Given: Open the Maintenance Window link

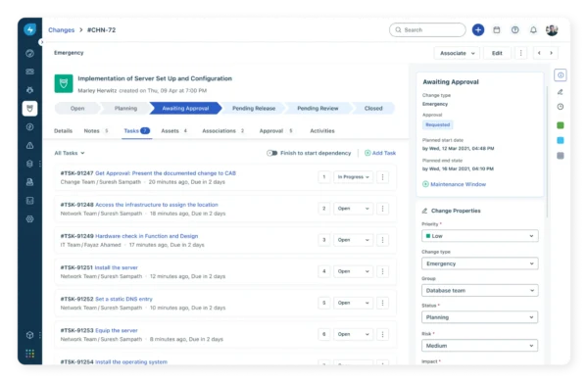Looking at the screenshot, I should pos(454,184).
